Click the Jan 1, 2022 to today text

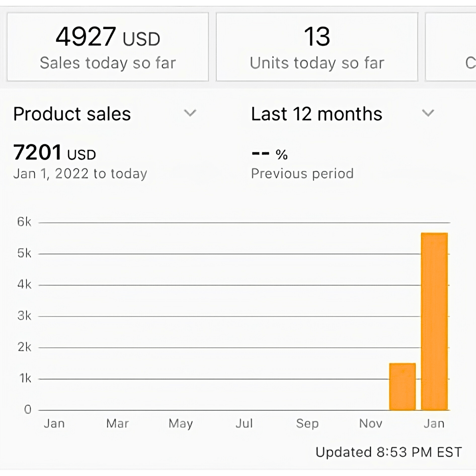pos(80,174)
